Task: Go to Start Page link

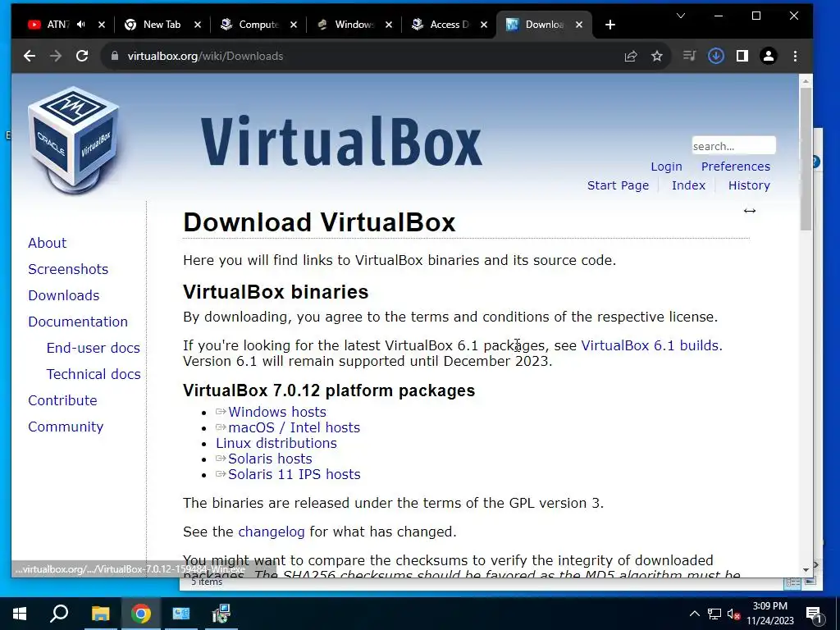Action: (618, 185)
